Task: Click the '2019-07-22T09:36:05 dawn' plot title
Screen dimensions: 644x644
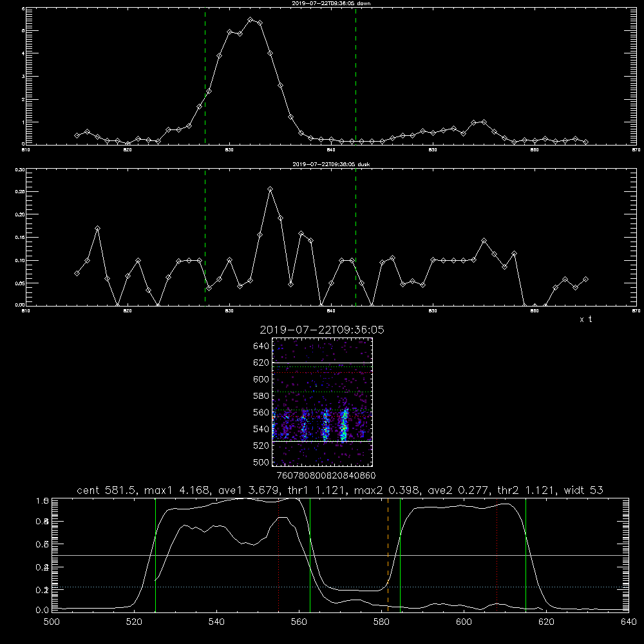Action: coord(331,3)
